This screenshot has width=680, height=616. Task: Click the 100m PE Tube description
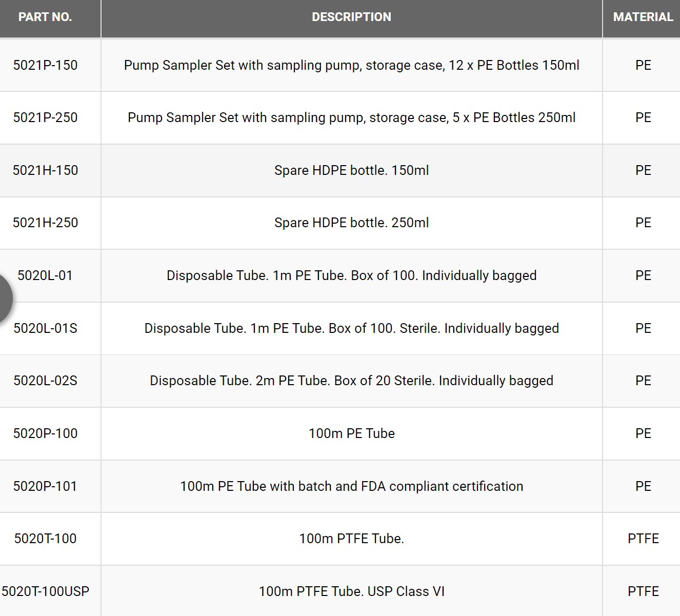351,433
